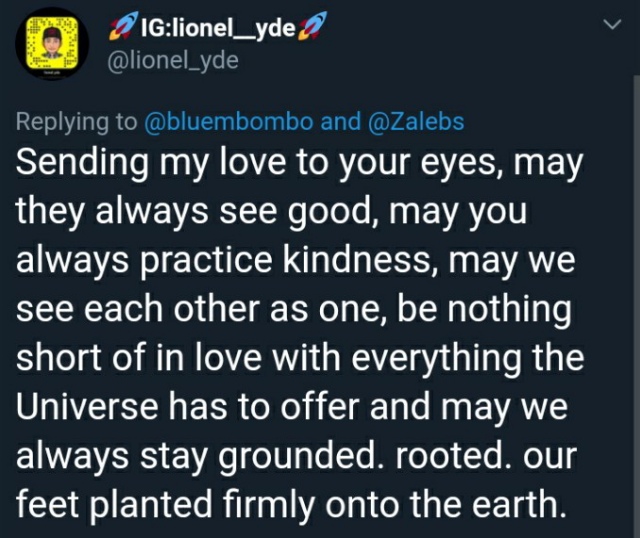Open the Snapcode profile avatar

(52, 43)
